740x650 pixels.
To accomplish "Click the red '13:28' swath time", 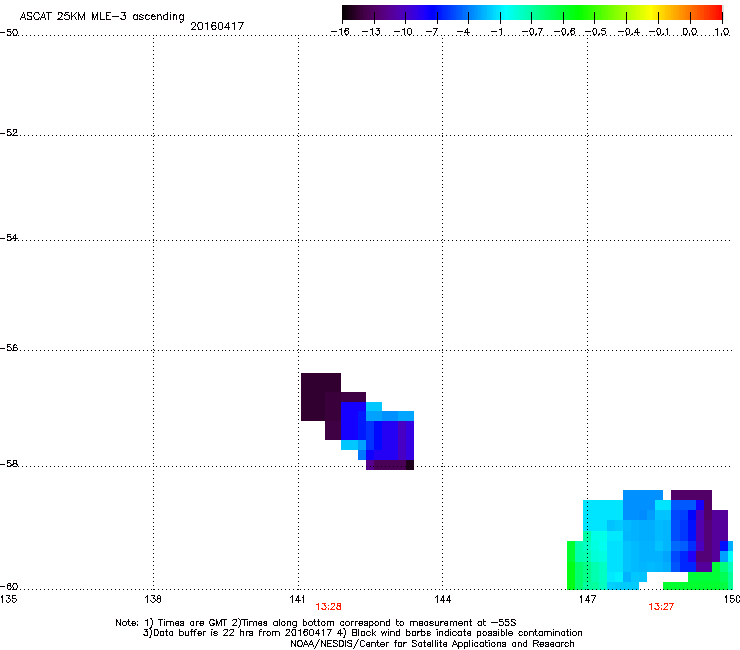I will pyautogui.click(x=328, y=607).
